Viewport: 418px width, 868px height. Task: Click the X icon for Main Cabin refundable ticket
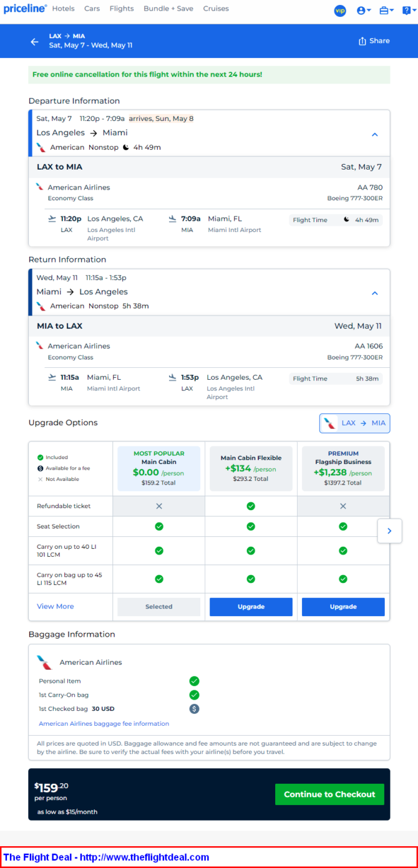click(x=159, y=506)
